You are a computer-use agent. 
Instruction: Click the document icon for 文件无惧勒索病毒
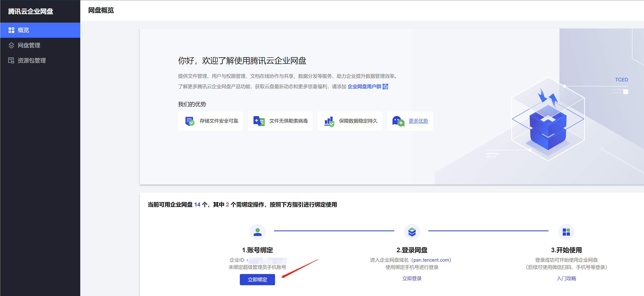tap(259, 121)
